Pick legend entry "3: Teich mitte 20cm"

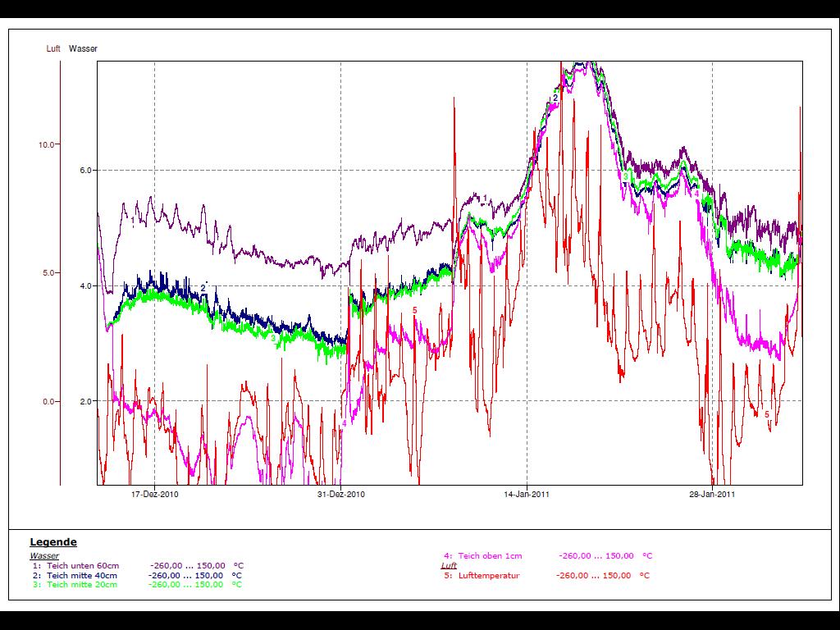tap(75, 585)
